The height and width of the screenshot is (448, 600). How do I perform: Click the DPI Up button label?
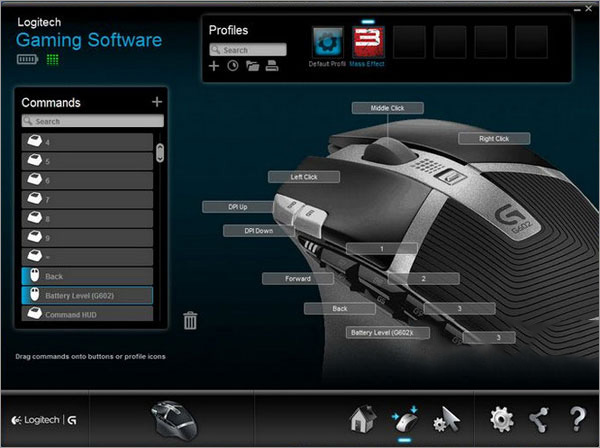(x=238, y=207)
